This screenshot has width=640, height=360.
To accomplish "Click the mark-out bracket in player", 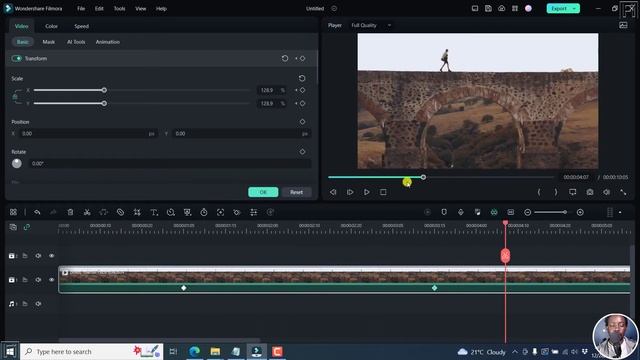I will 556,192.
